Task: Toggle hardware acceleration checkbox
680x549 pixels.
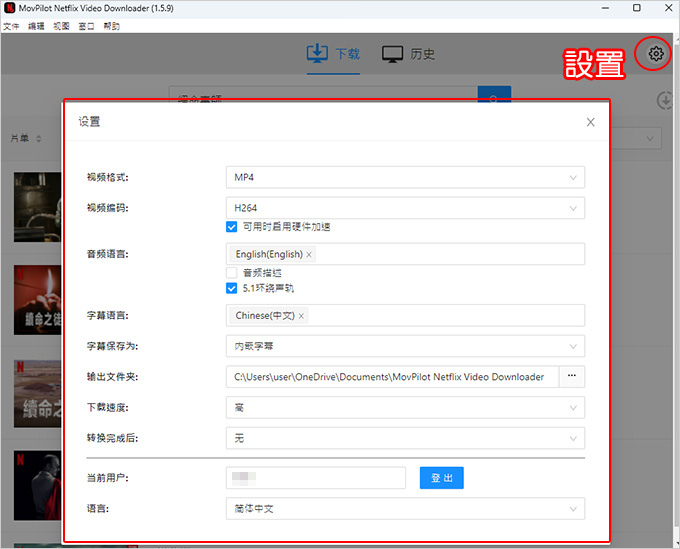Action: coord(232,227)
